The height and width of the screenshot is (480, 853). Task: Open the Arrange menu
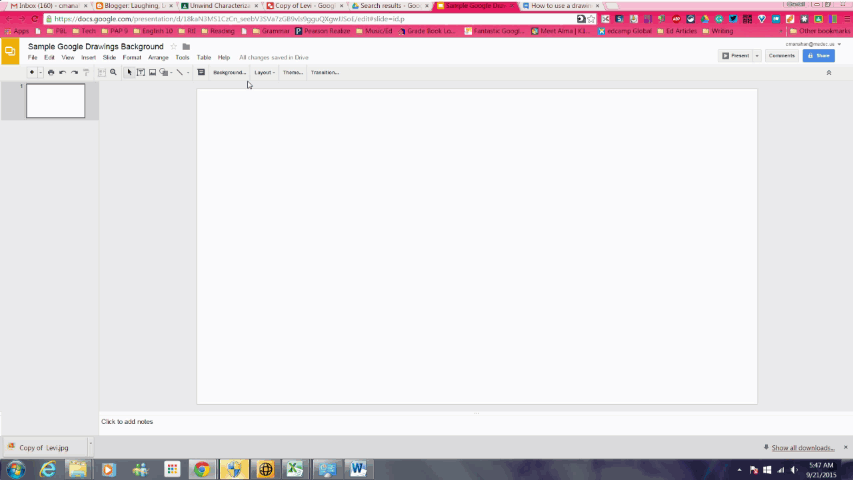[158, 58]
